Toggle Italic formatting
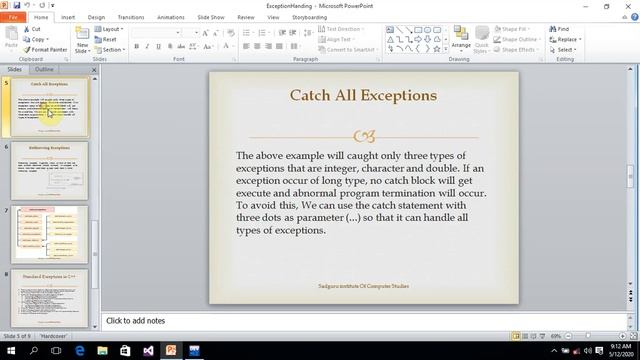Image resolution: width=640 pixels, height=360 pixels. (147, 47)
